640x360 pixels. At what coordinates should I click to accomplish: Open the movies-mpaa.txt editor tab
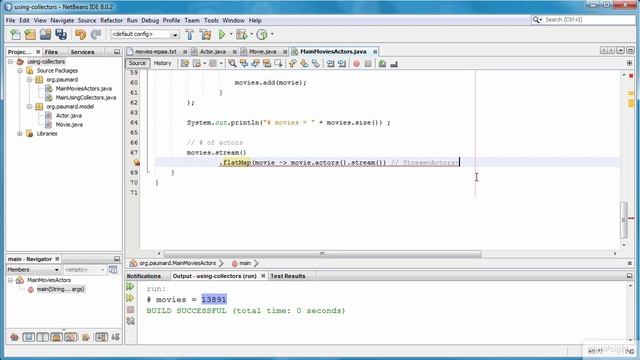click(x=156, y=52)
